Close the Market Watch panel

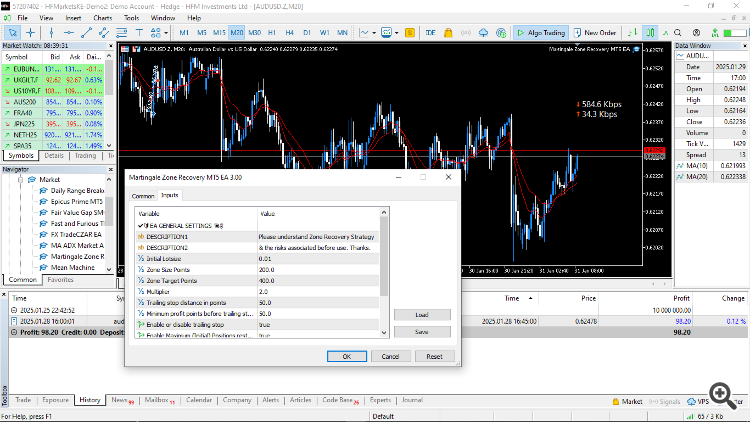[110, 46]
